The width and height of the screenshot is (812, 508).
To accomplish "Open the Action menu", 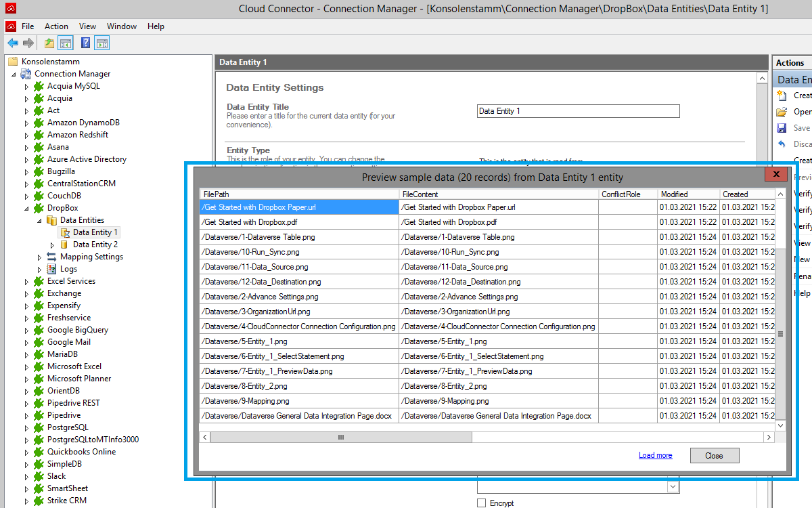I will click(x=56, y=26).
